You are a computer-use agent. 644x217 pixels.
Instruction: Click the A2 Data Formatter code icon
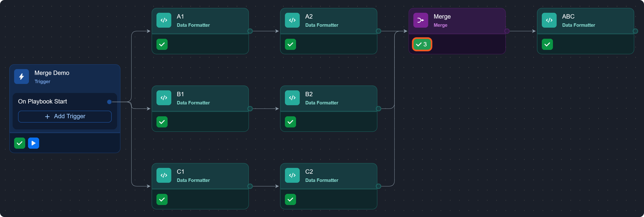pyautogui.click(x=292, y=20)
